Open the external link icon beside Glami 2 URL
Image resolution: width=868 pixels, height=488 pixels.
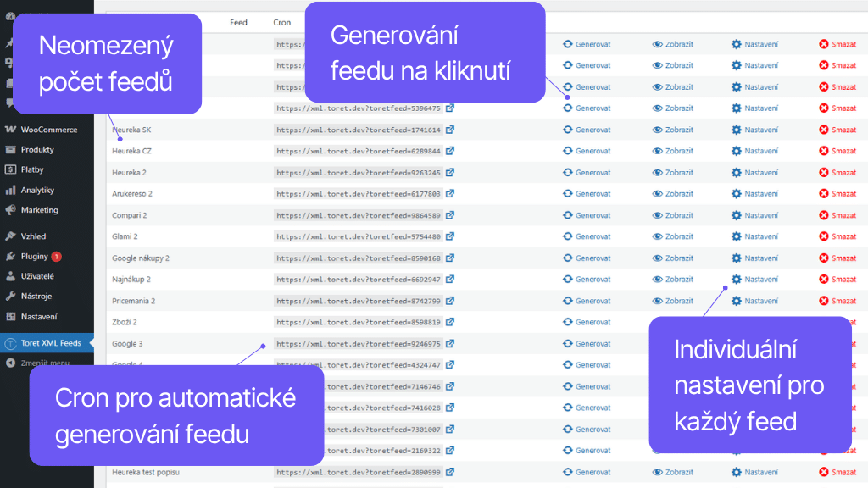[x=452, y=236]
